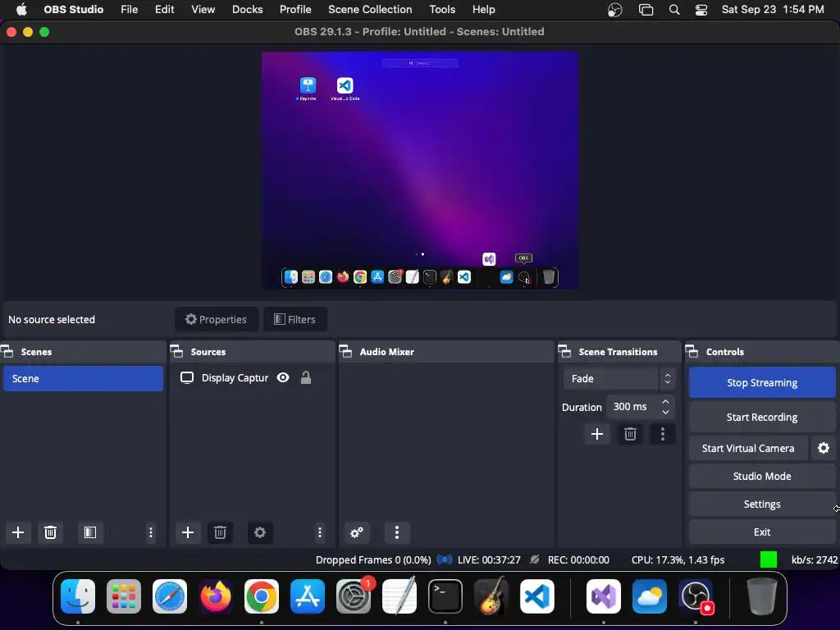
Task: Open virtual camera settings gear
Action: (x=824, y=448)
